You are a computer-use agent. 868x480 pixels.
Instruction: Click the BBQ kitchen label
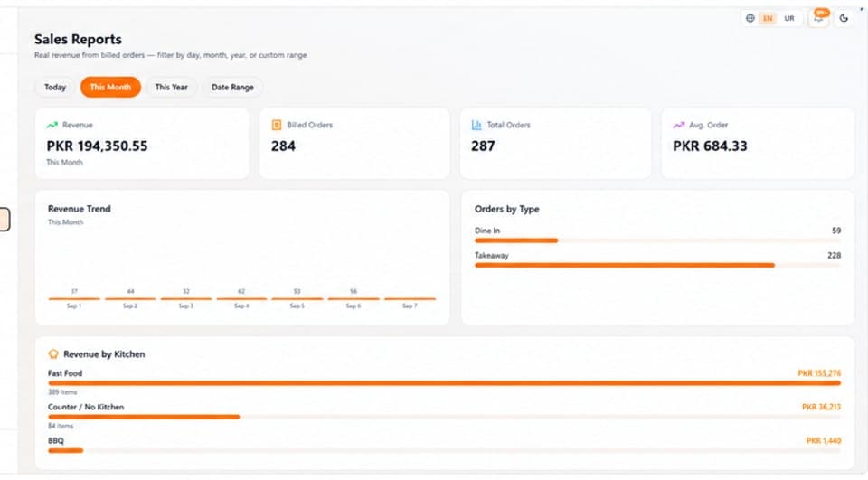coord(56,441)
